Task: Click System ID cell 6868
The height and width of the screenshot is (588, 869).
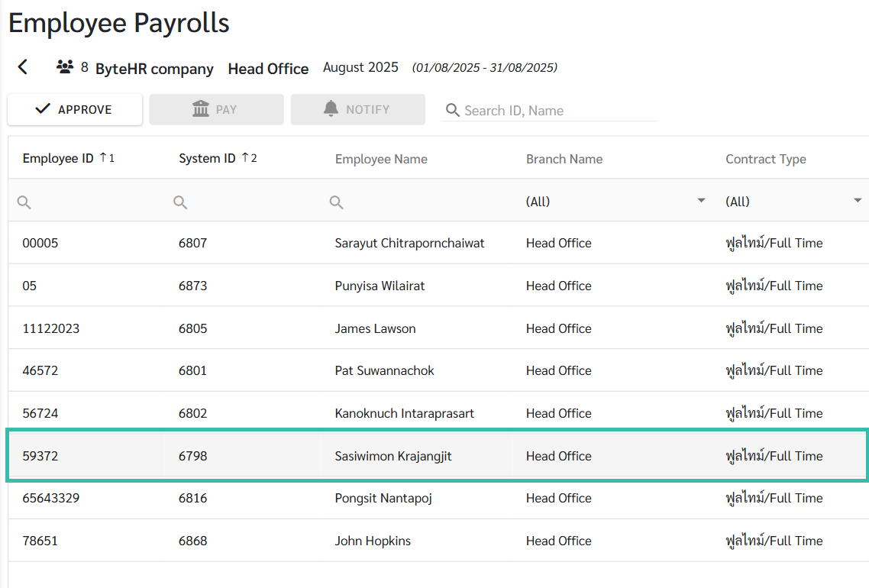Action: click(x=193, y=541)
